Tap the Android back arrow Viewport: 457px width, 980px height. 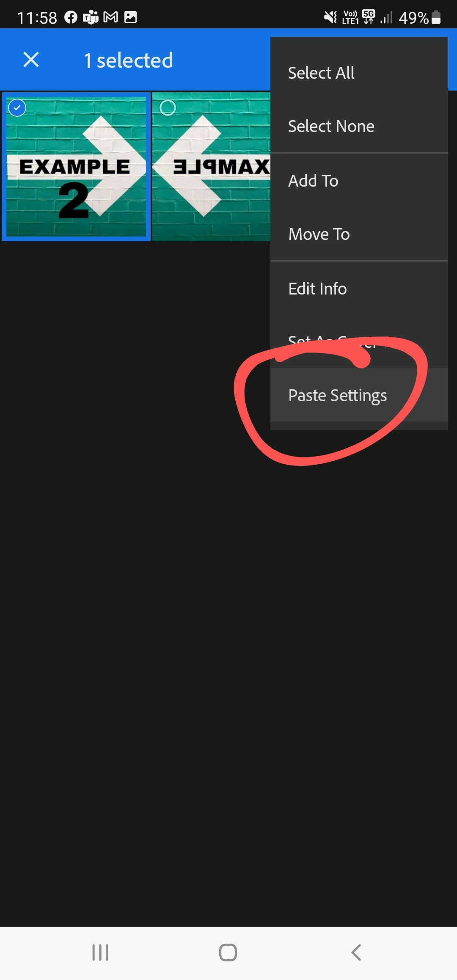pos(356,952)
